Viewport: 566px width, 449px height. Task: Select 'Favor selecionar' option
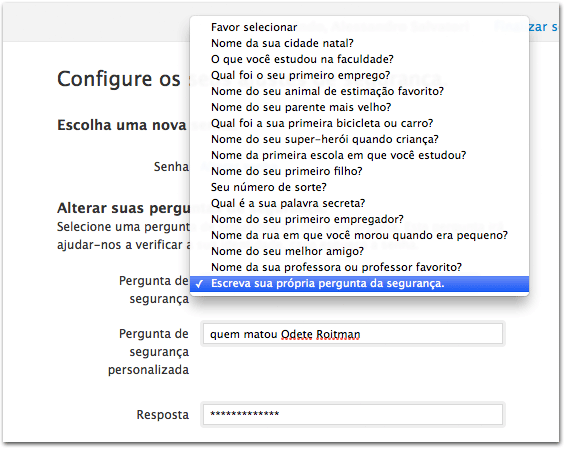[359, 27]
